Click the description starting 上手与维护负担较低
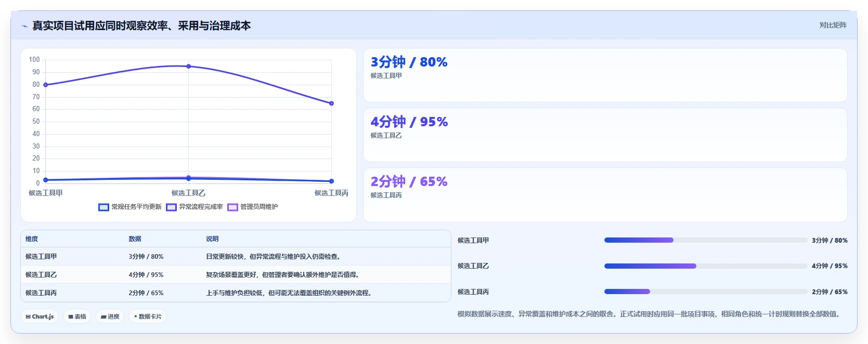868x344 pixels. tap(289, 293)
